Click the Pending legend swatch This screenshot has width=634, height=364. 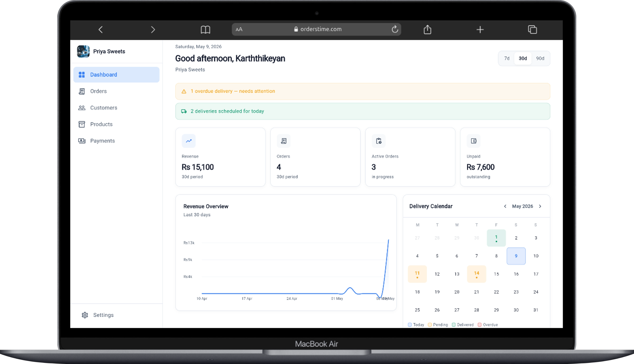[430, 325]
